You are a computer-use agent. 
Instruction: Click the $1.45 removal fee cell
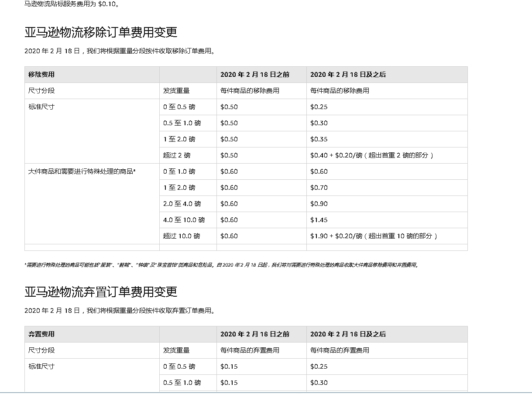click(387, 220)
